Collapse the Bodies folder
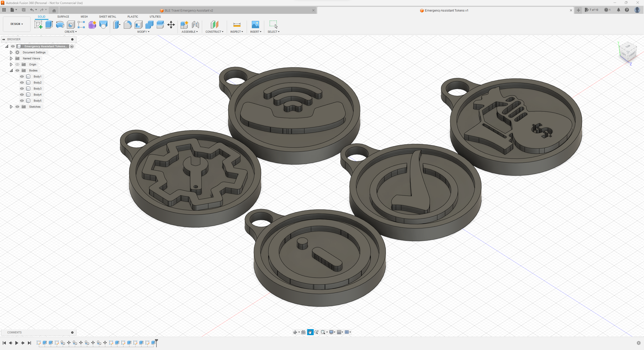The width and height of the screenshot is (644, 350). click(x=11, y=70)
